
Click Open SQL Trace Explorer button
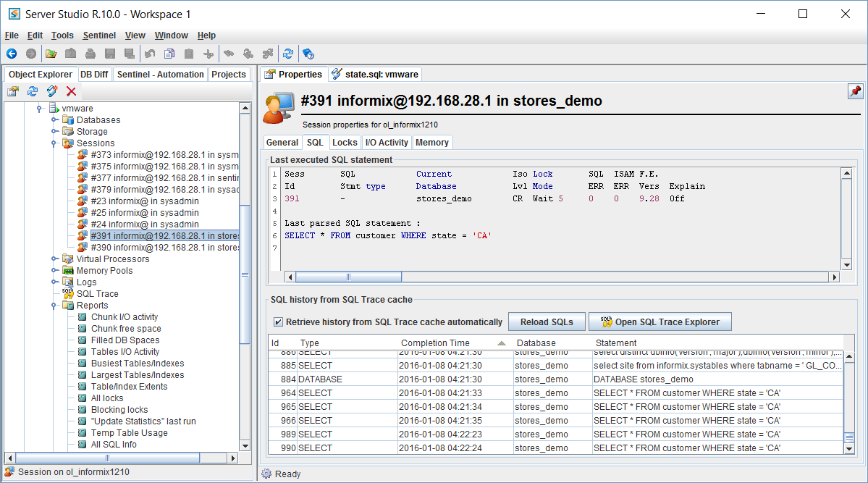(x=660, y=322)
